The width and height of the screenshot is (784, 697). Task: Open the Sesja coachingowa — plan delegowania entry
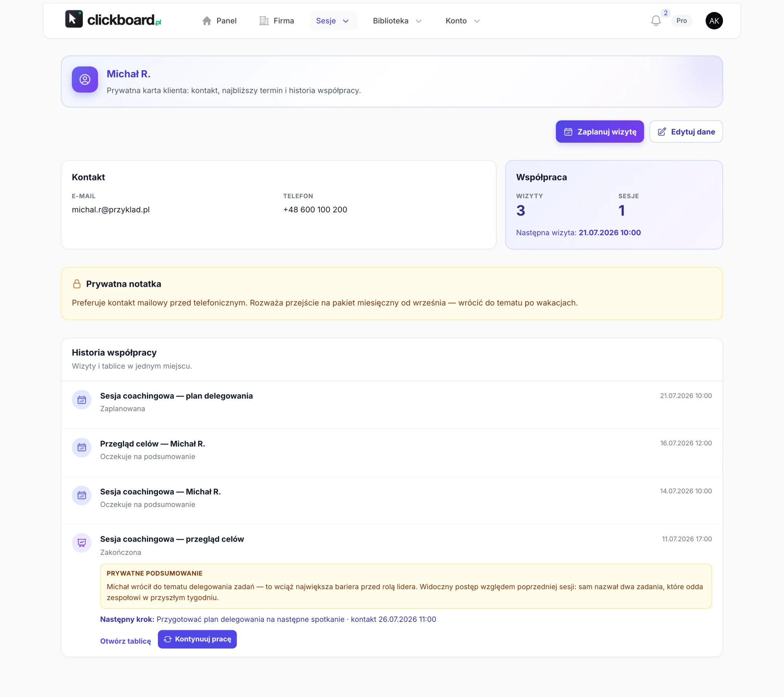[392, 404]
